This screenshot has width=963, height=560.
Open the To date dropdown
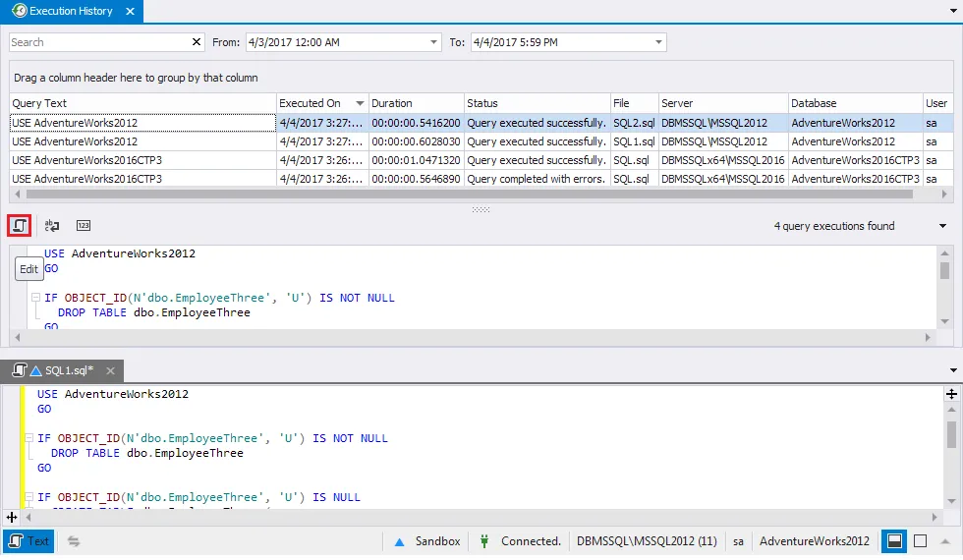658,42
